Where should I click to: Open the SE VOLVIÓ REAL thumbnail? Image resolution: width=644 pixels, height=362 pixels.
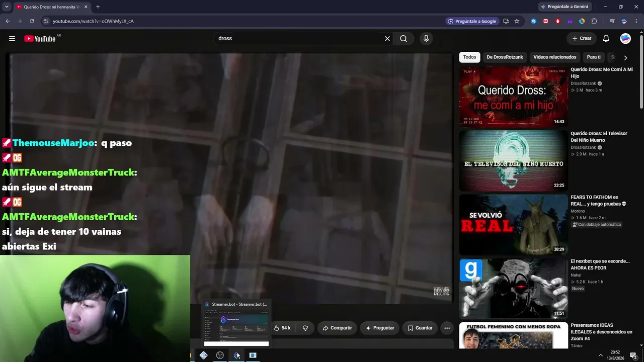(513, 225)
